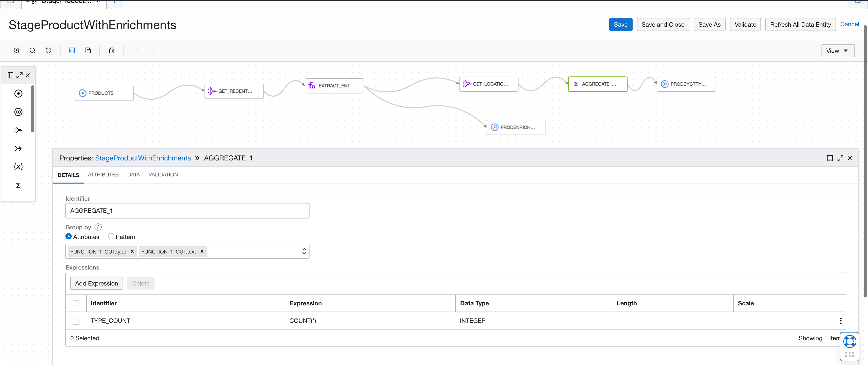Toggle the canvas grid display
The height and width of the screenshot is (365, 868).
point(72,50)
